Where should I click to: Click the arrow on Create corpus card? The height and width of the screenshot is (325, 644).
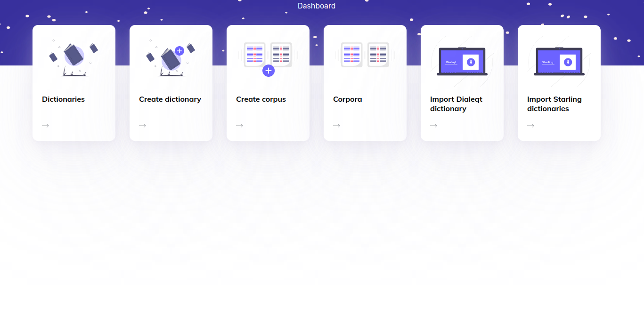coord(240,126)
